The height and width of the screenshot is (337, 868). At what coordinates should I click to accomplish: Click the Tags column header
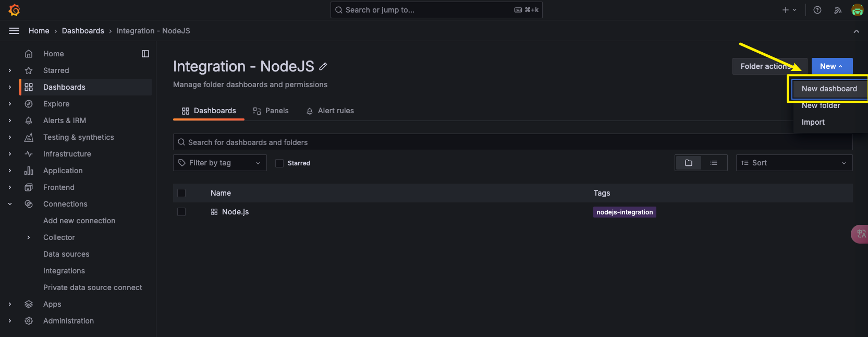tap(602, 193)
